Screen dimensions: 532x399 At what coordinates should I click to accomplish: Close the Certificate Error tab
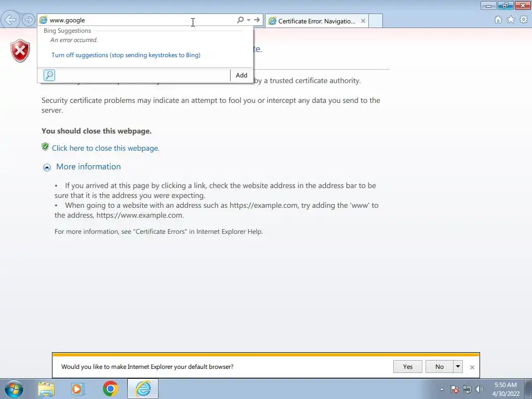pos(363,21)
